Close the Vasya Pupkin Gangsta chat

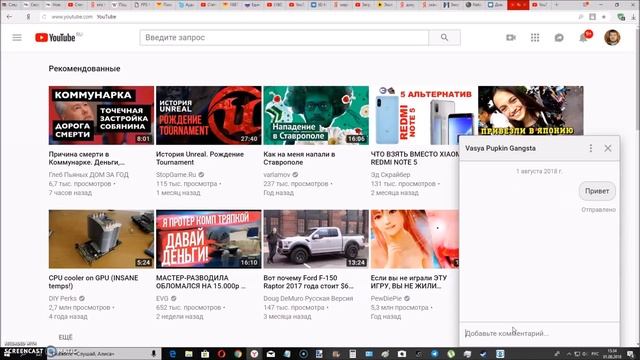[x=608, y=148]
